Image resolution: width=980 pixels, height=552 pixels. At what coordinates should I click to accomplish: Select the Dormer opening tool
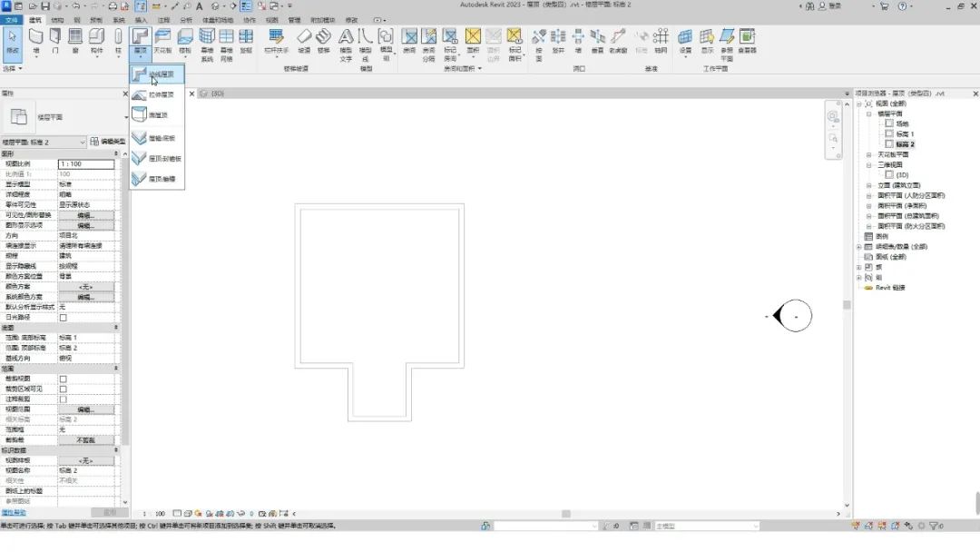[618, 41]
